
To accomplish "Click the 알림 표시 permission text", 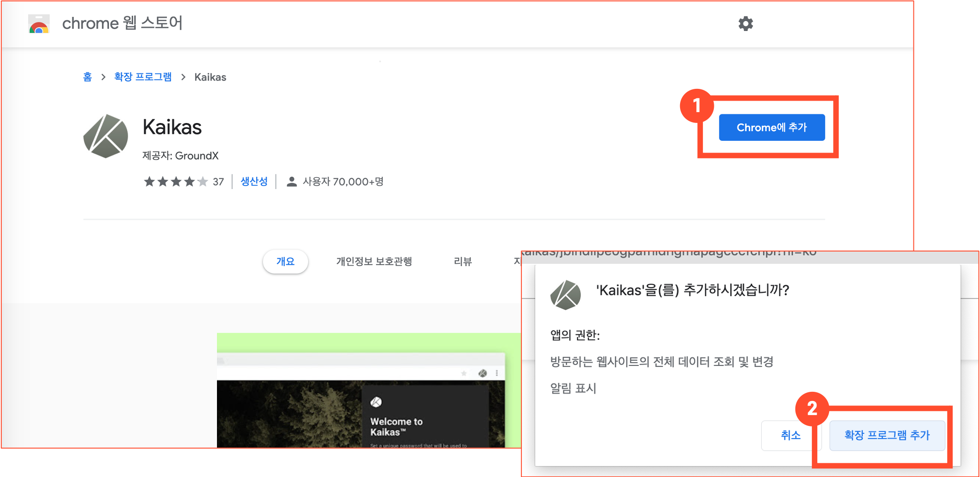I will pos(573,388).
